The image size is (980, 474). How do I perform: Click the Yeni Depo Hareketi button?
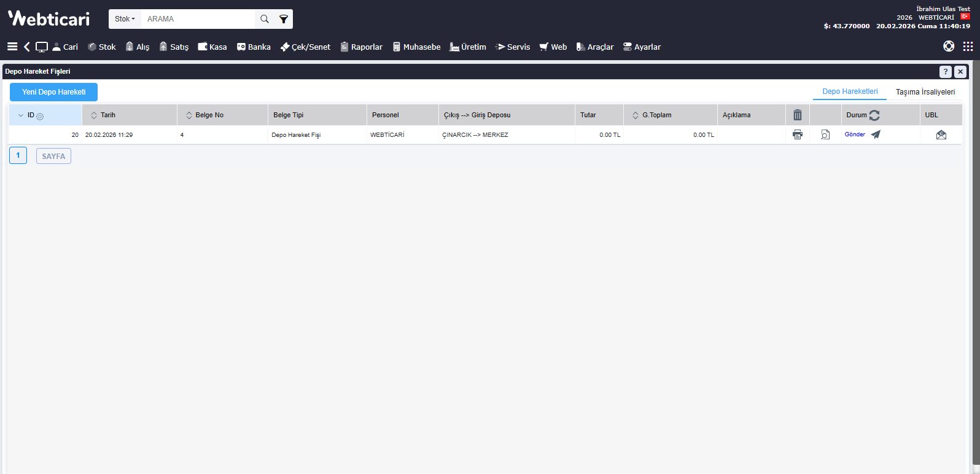tap(53, 92)
